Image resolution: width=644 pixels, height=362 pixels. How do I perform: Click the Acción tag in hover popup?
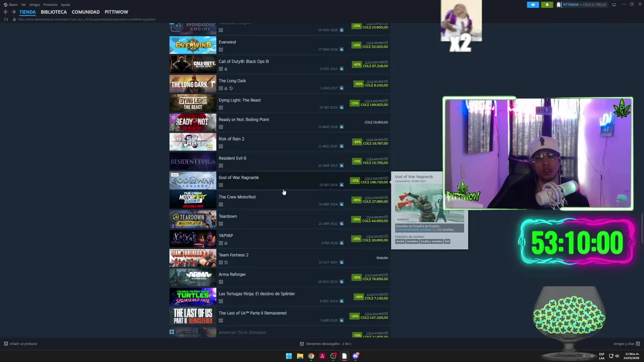pyautogui.click(x=400, y=241)
